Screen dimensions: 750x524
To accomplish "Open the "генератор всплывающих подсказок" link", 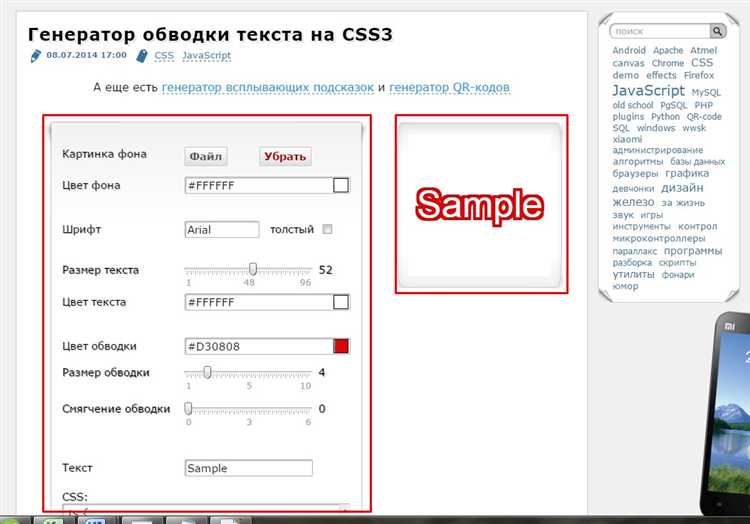I will [267, 87].
